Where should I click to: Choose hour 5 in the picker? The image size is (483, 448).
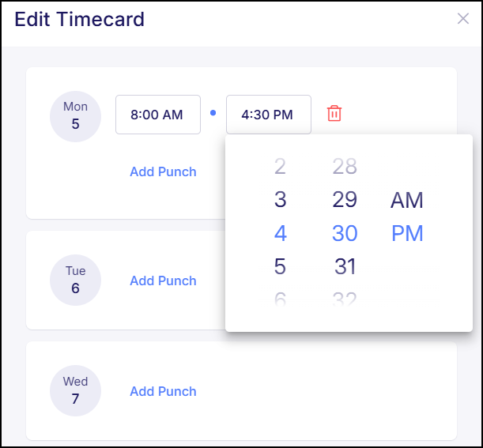pyautogui.click(x=280, y=267)
